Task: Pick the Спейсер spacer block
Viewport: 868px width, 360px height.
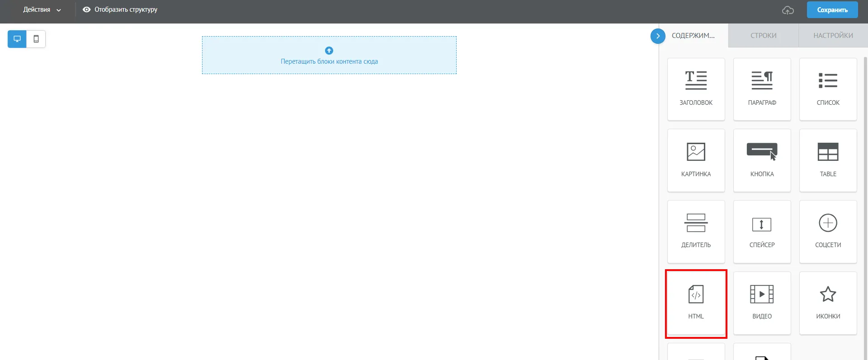Action: pyautogui.click(x=762, y=232)
